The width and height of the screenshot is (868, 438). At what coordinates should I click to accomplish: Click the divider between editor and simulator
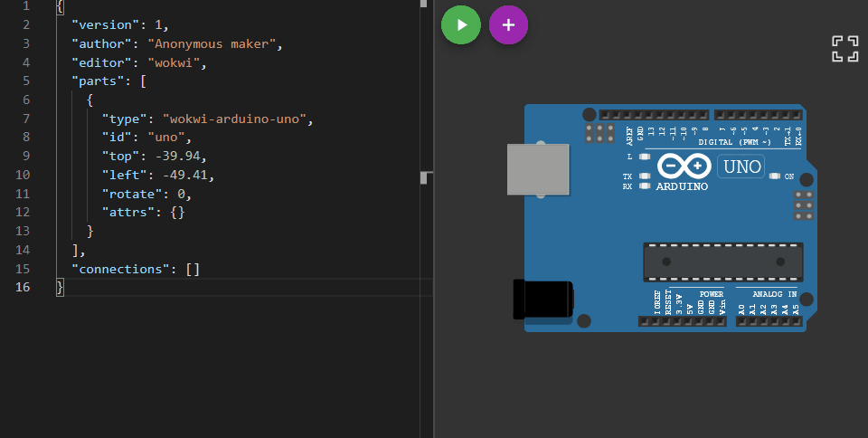click(434, 219)
